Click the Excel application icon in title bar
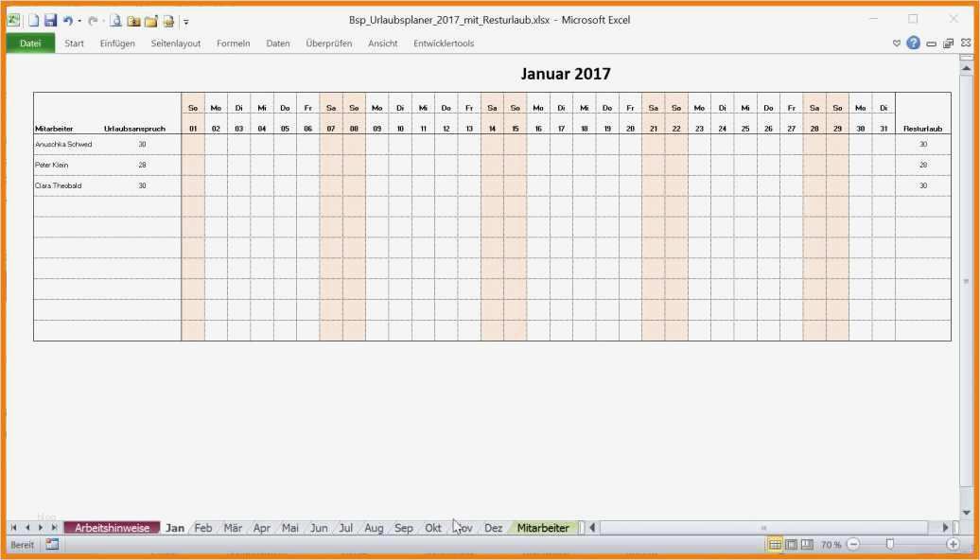 pyautogui.click(x=13, y=21)
